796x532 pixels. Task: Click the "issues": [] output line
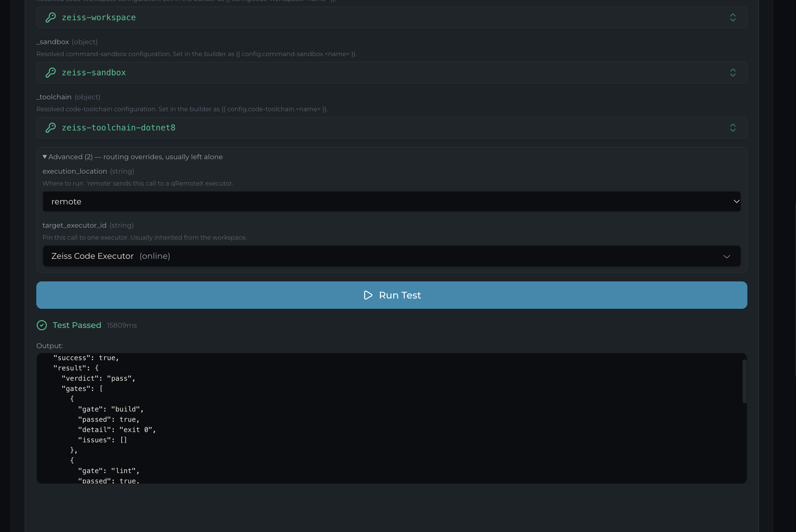102,440
